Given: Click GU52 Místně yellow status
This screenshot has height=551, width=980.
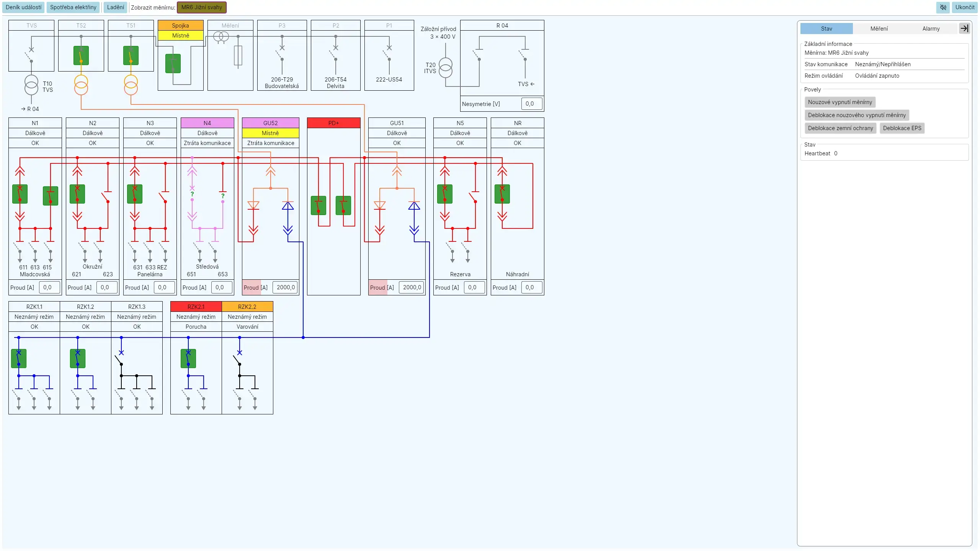Looking at the screenshot, I should click(x=271, y=133).
